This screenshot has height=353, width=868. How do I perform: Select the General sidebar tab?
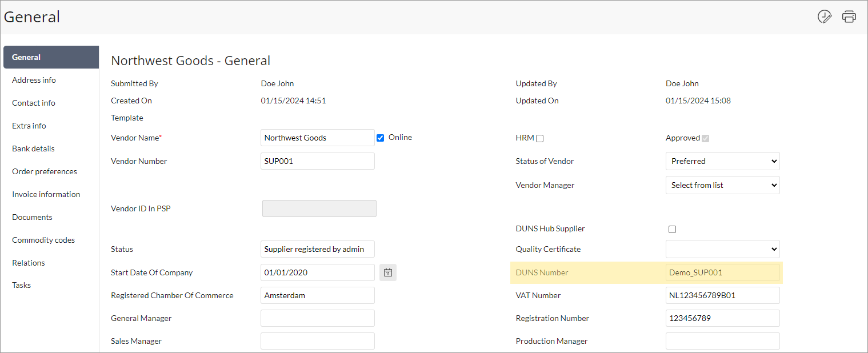[51, 57]
